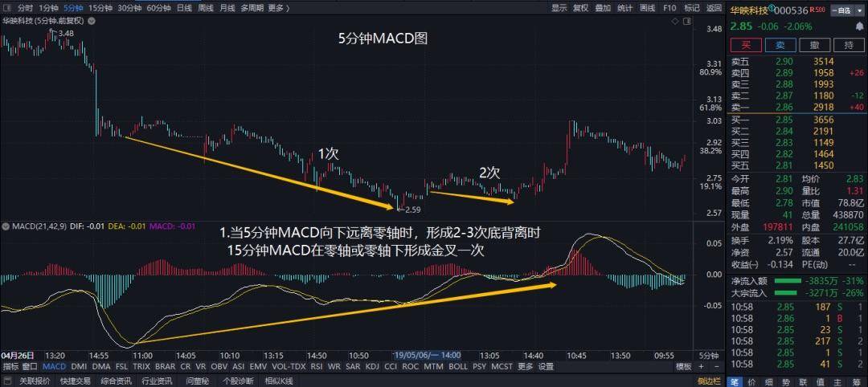Click the menu icon before 关联报价
Screen dimensions: 868x387
point(9,381)
